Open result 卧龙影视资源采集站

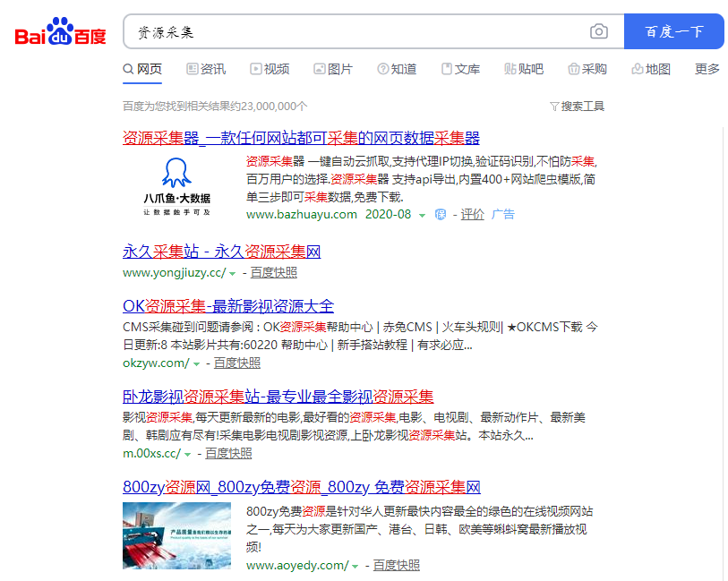278,397
